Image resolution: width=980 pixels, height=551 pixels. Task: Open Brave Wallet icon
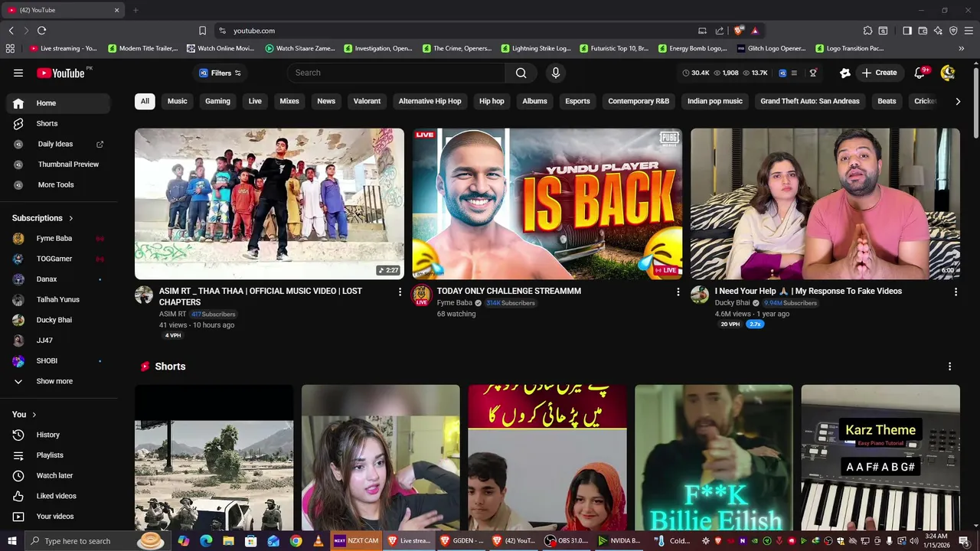(923, 31)
